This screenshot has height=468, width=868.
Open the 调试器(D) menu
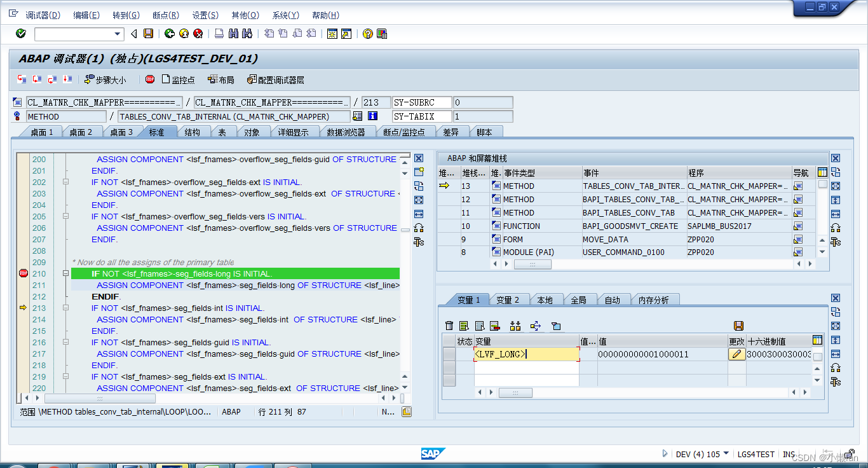pos(43,15)
